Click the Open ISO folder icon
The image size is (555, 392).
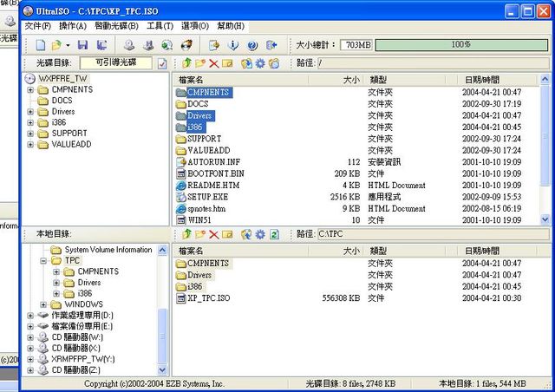click(56, 45)
